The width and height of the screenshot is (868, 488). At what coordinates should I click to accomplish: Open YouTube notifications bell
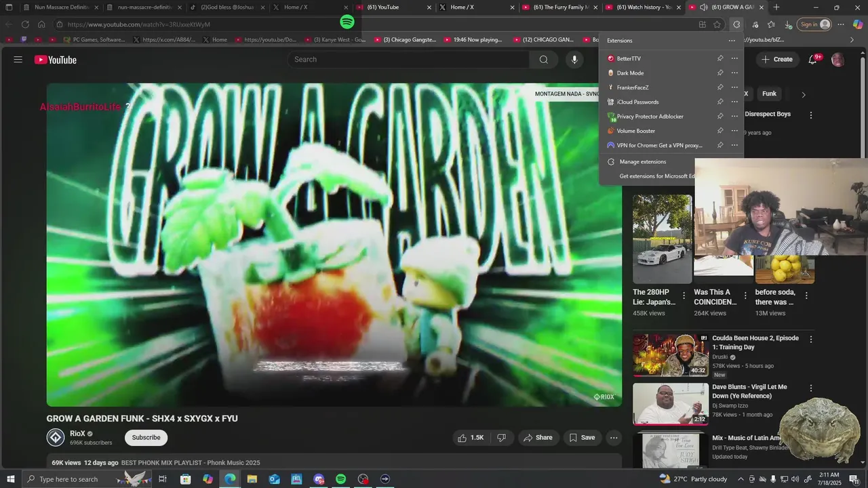pyautogui.click(x=812, y=60)
